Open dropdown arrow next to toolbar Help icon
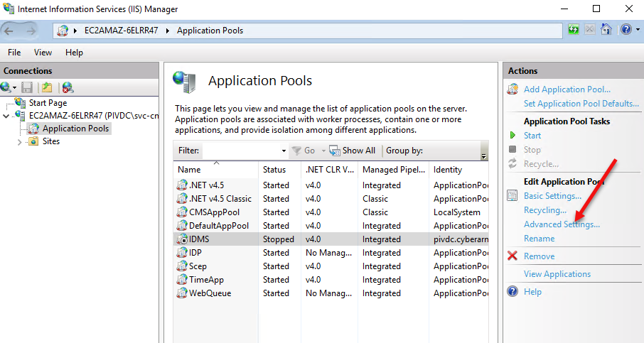Image resolution: width=644 pixels, height=343 pixels. click(x=638, y=30)
